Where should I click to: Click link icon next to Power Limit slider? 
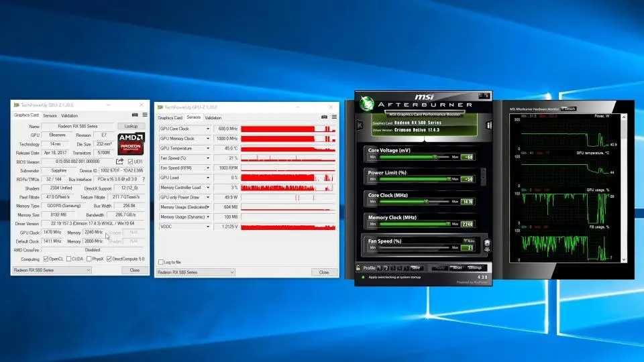[x=484, y=176]
